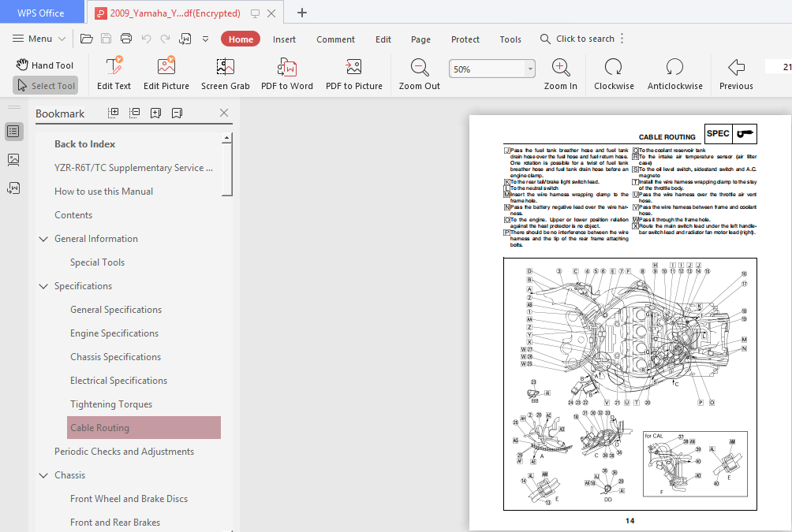Show the page thumbnails sidebar icon

pyautogui.click(x=13, y=160)
